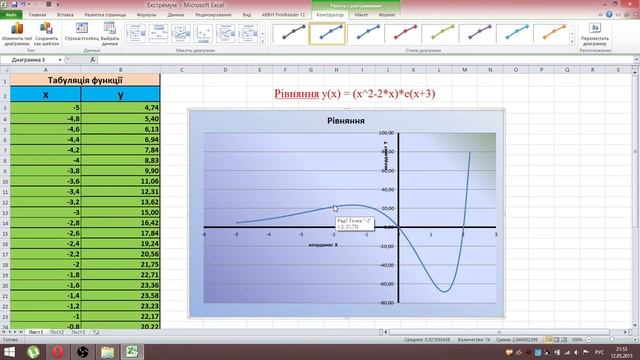
Task: Choose the first chart layout thumbnail
Action: coord(136,33)
